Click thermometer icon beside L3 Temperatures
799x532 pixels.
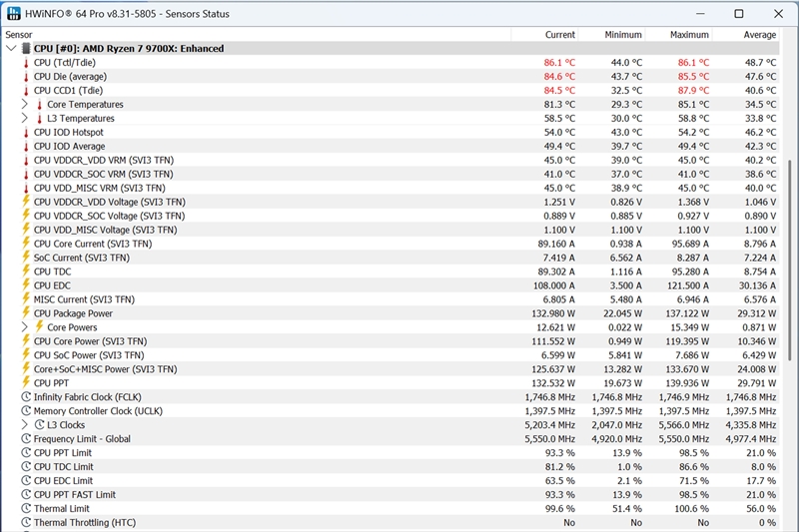[x=39, y=119]
